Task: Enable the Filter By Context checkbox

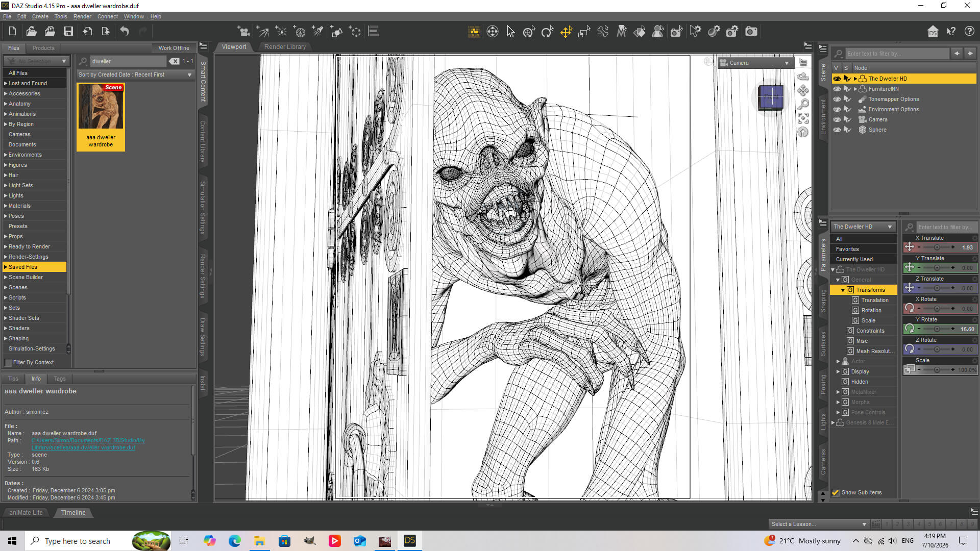Action: click(8, 362)
